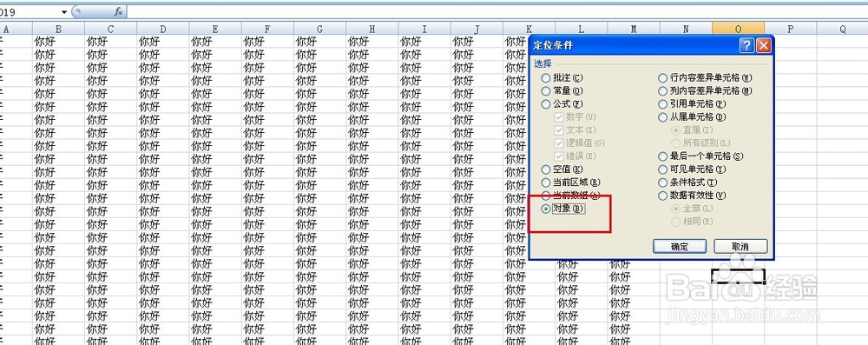Toggle the 数字(U) checkbox
The height and width of the screenshot is (345, 868).
coord(575,117)
